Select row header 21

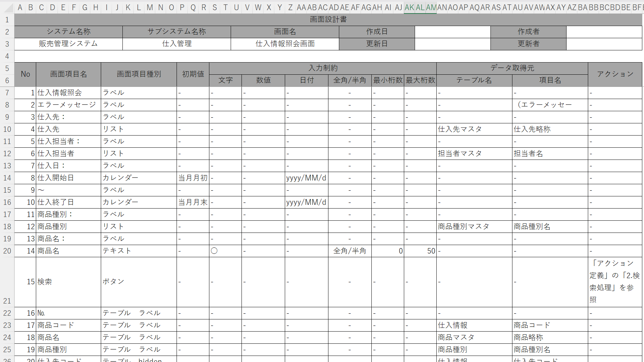click(x=7, y=282)
